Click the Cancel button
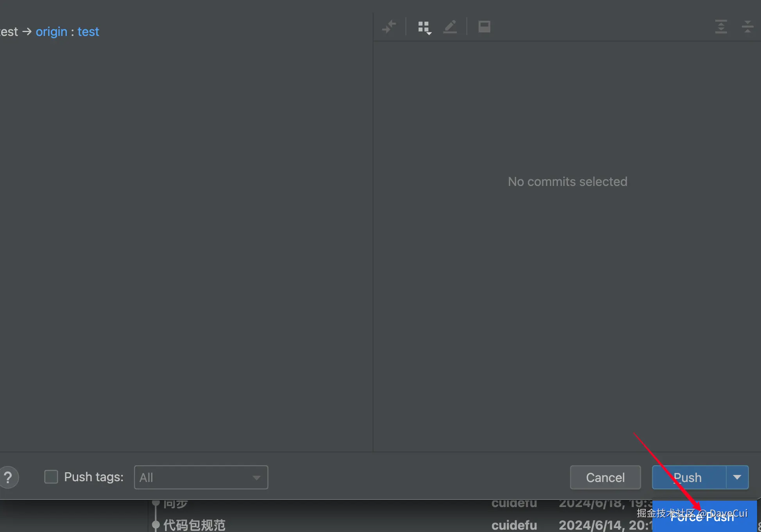Screen dimensions: 761x532 [x=605, y=477]
